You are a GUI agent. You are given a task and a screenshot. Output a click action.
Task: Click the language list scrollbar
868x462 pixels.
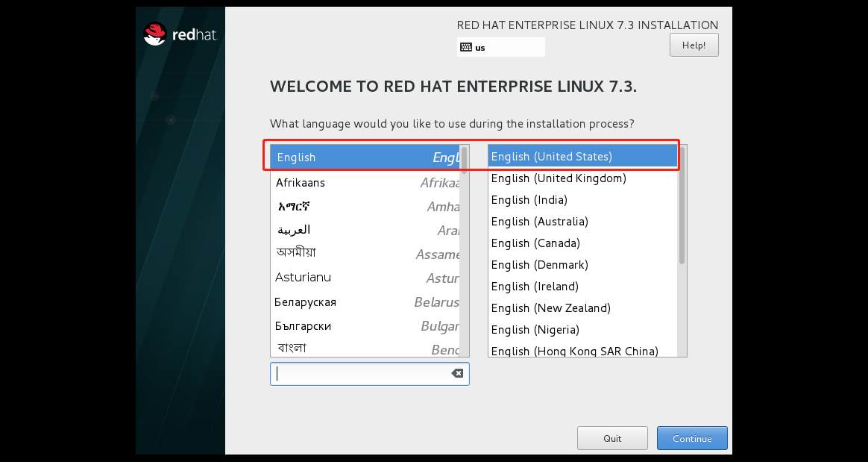click(x=464, y=160)
